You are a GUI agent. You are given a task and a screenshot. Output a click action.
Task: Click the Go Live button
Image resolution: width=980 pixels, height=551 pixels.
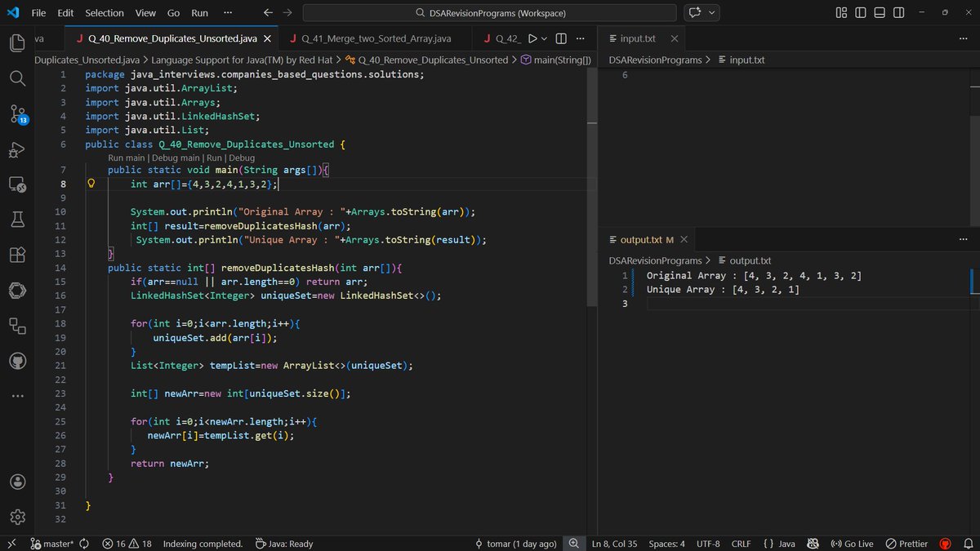click(x=852, y=544)
